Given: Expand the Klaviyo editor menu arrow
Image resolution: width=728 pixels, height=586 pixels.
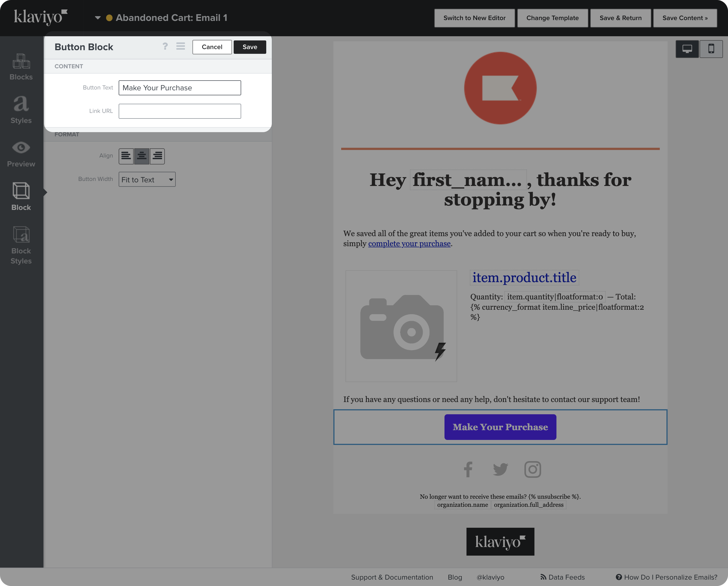Looking at the screenshot, I should tap(97, 17).
